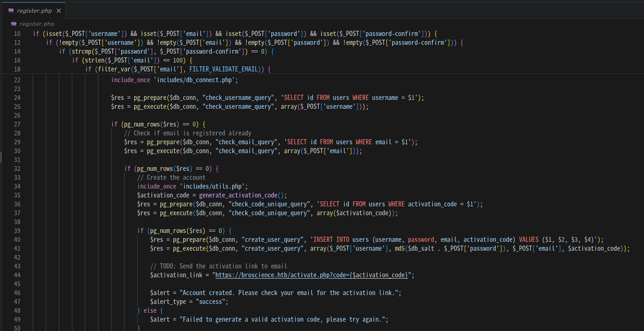Image resolution: width=644 pixels, height=331 pixels.
Task: Select line number 44 in the gutter
Action: pyautogui.click(x=17, y=275)
